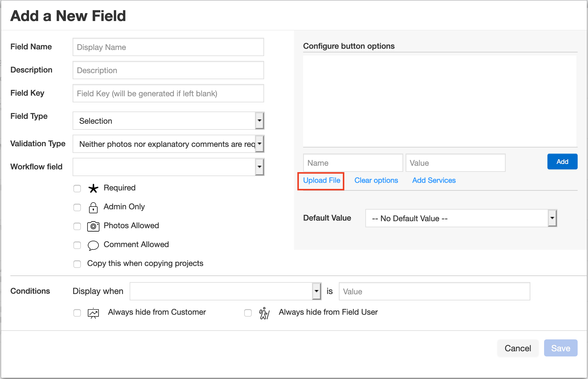This screenshot has width=588, height=379.
Task: Click the padlock Admin Only icon
Action: [93, 207]
